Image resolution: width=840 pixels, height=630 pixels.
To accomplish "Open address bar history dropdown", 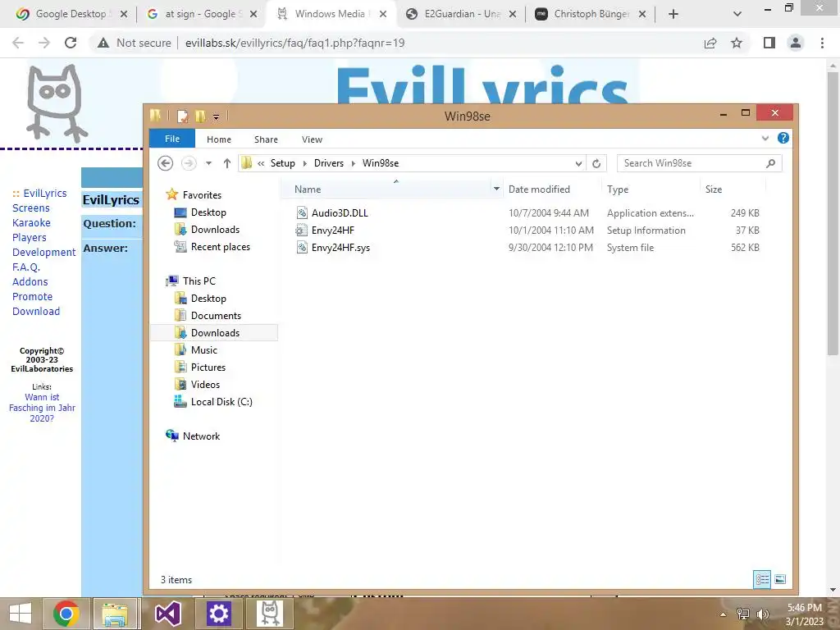I will tap(578, 163).
